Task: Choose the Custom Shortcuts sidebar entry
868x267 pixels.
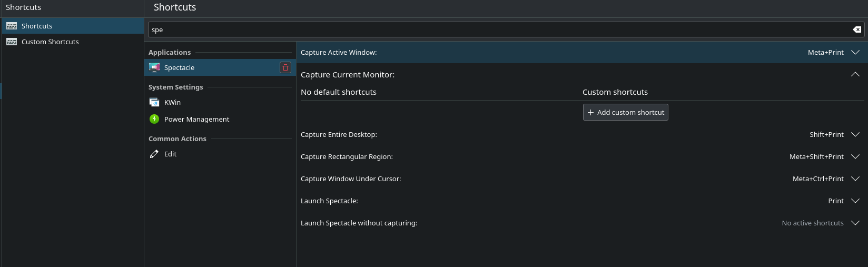Action: (73, 42)
